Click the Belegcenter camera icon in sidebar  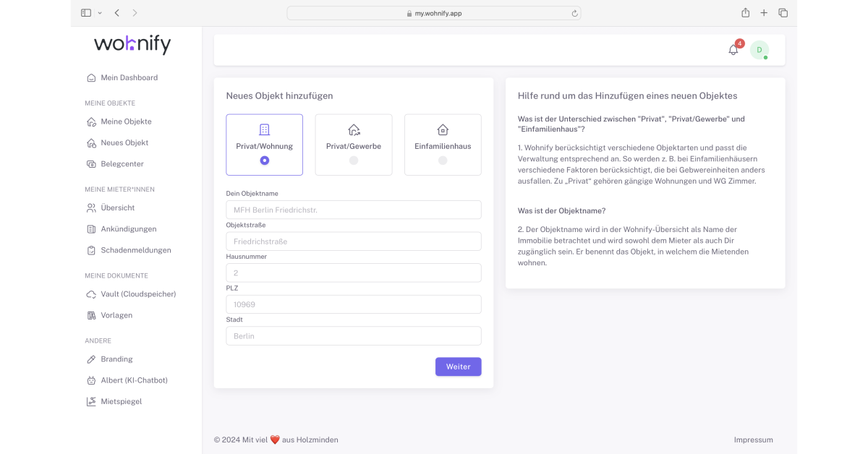[x=91, y=164]
